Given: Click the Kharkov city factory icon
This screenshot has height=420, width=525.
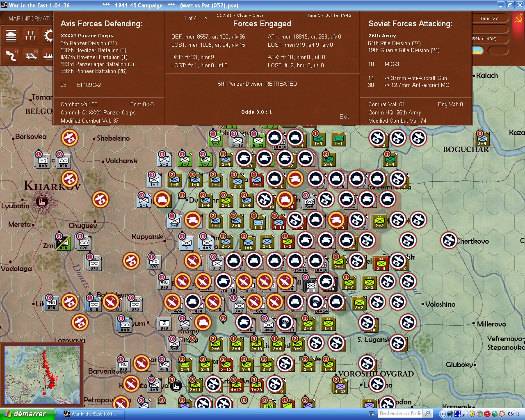Looking at the screenshot, I should click(x=41, y=201).
